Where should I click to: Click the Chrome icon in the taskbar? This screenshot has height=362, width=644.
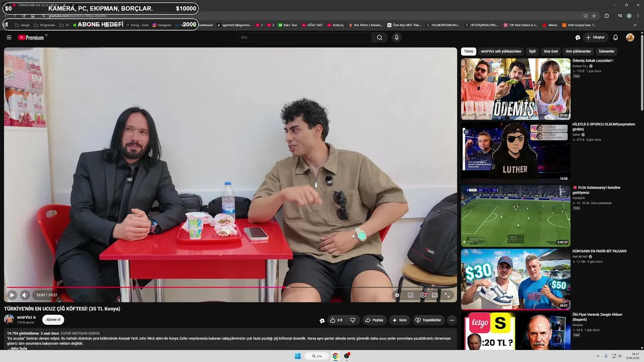pyautogui.click(x=335, y=356)
